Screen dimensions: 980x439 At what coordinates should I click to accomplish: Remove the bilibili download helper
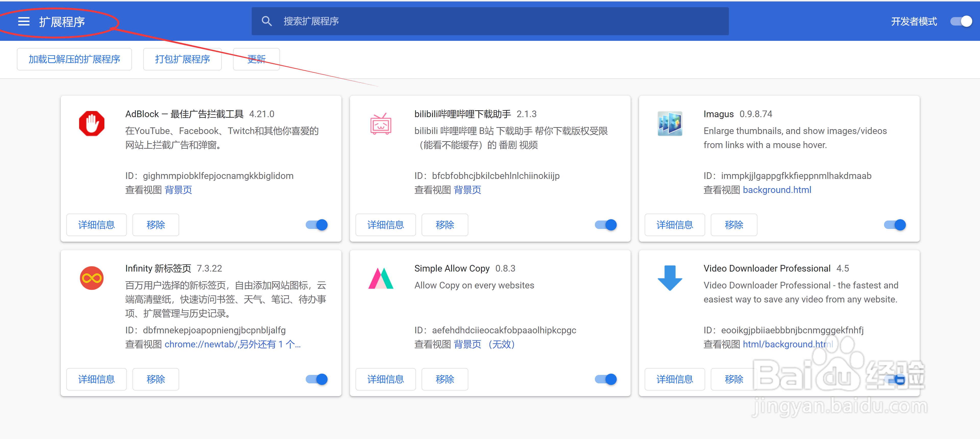click(x=445, y=225)
